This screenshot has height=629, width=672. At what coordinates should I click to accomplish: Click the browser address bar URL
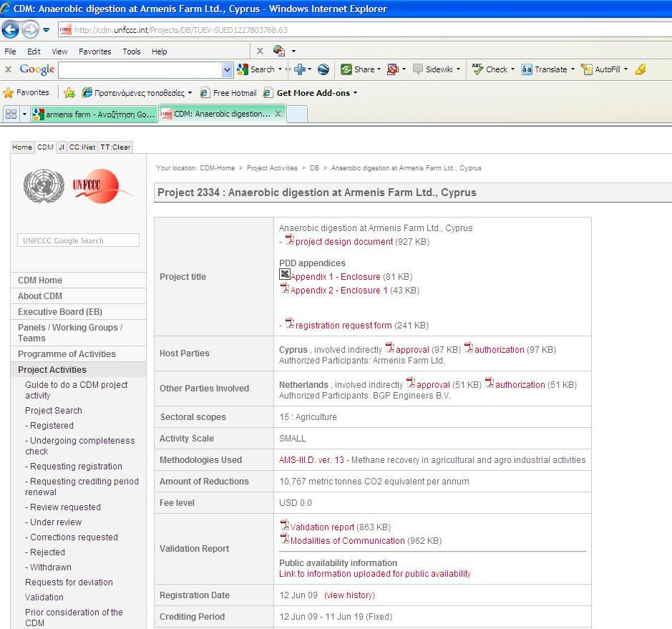pos(181,30)
